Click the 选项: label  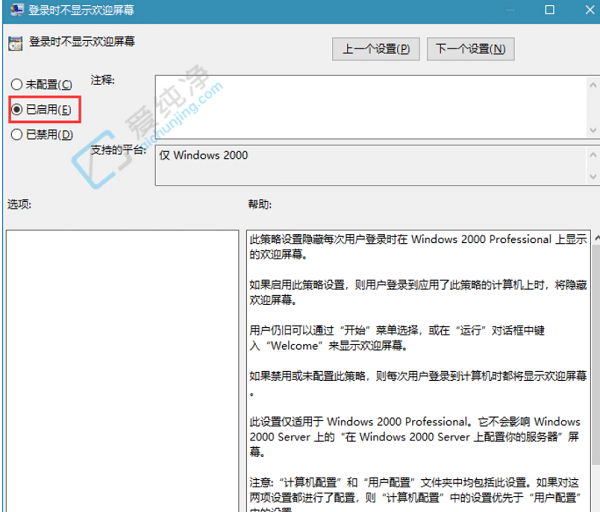coord(19,204)
